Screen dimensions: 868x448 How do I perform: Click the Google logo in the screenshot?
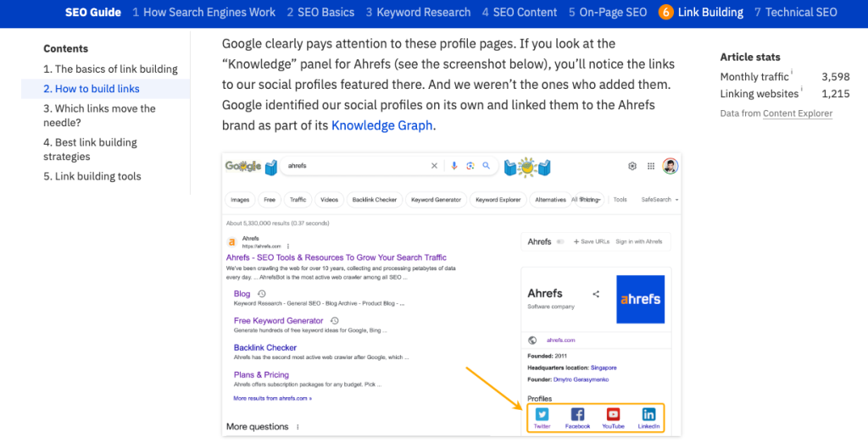tap(243, 166)
